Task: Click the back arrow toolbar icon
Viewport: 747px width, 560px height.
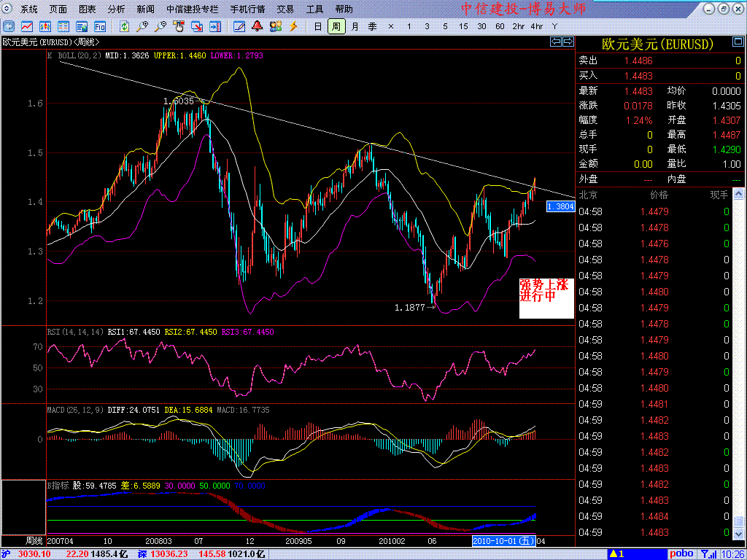Action: tap(9, 26)
